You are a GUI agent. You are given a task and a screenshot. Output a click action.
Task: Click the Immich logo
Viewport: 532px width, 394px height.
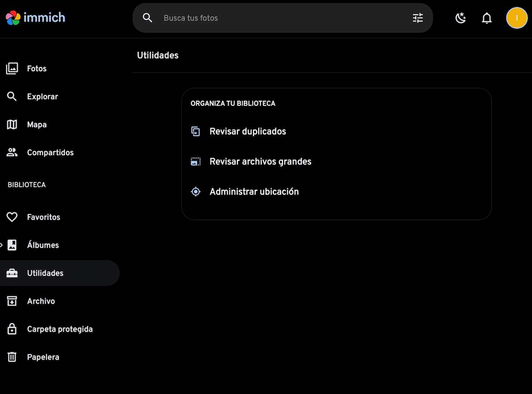click(35, 18)
